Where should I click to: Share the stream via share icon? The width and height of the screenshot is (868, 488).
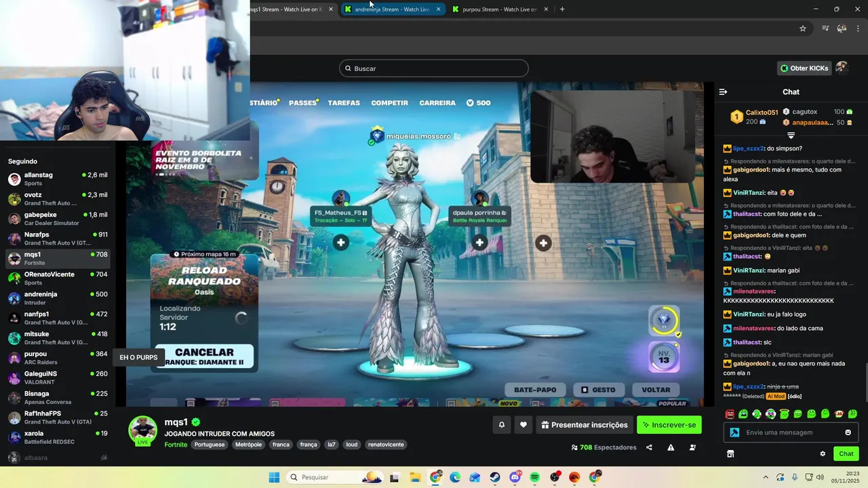pos(649,447)
